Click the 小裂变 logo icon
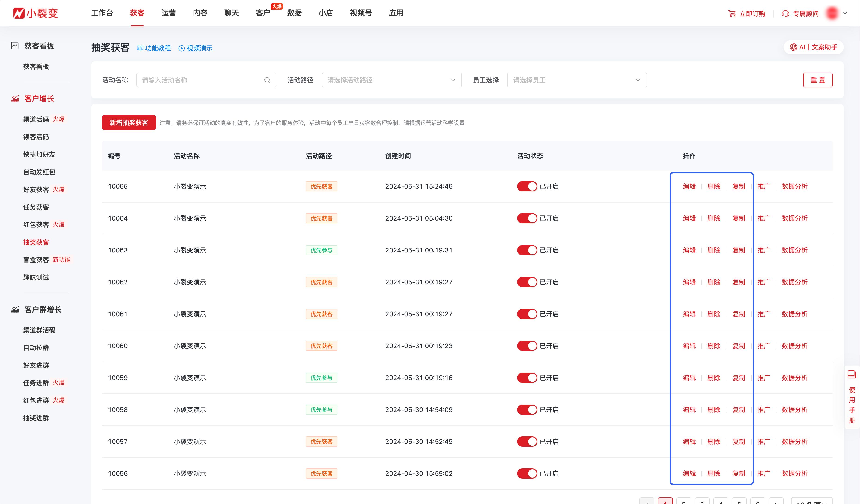Image resolution: width=860 pixels, height=504 pixels. pyautogui.click(x=19, y=13)
